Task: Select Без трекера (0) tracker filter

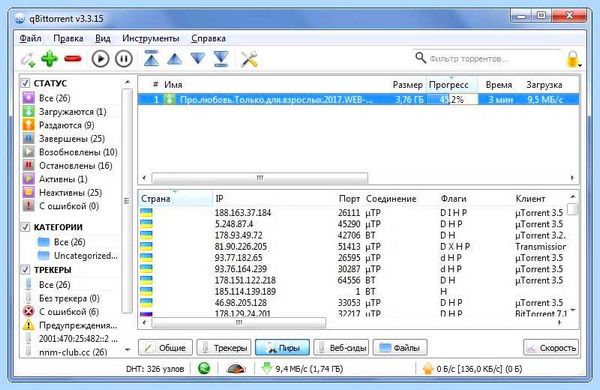Action: coord(61,298)
